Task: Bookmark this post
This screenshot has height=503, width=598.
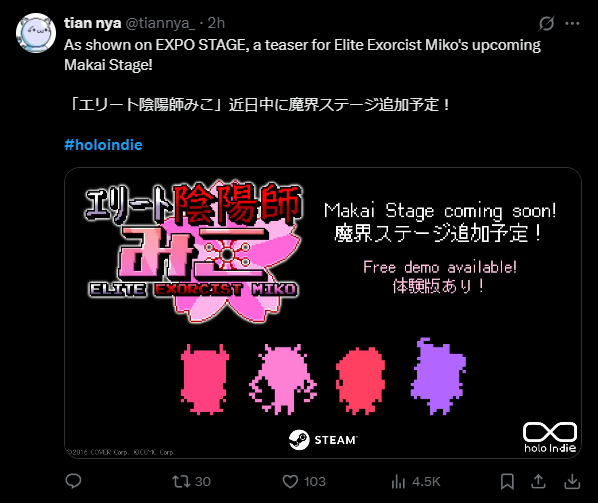Action: [x=507, y=481]
